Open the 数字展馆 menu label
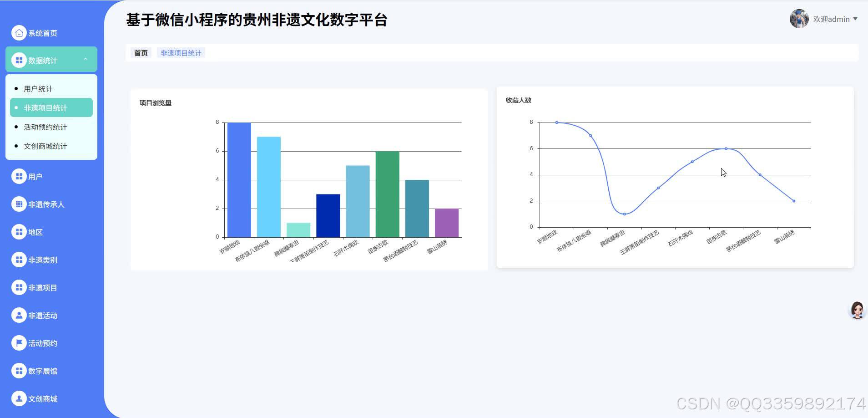The width and height of the screenshot is (868, 418). click(43, 371)
